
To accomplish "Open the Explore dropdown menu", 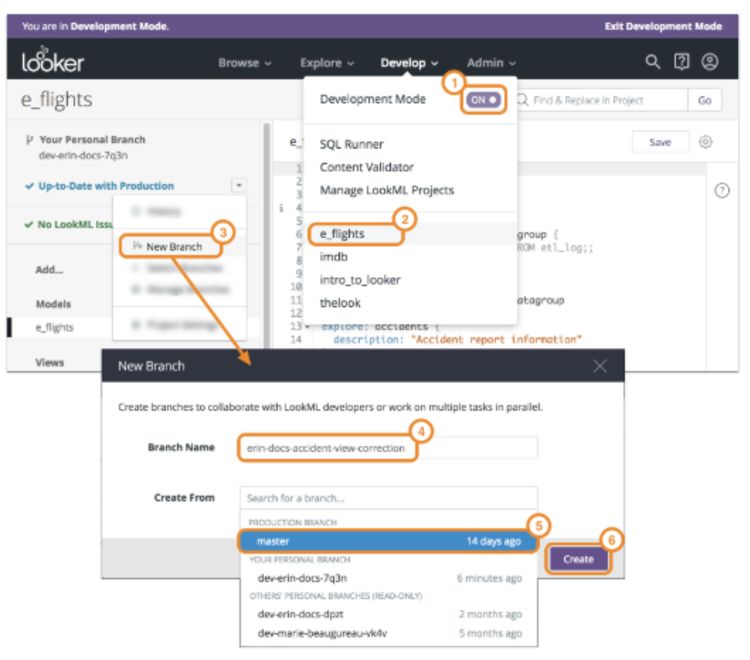I will 327,63.
